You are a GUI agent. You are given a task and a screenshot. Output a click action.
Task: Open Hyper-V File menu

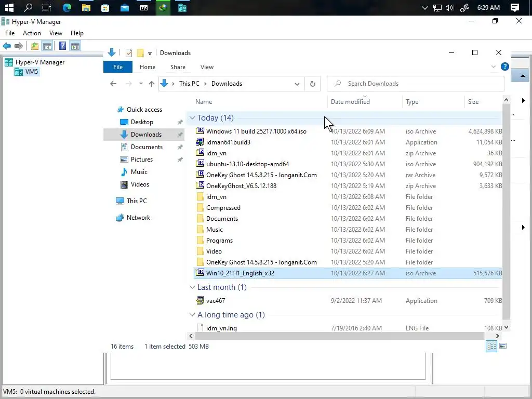[x=10, y=33]
